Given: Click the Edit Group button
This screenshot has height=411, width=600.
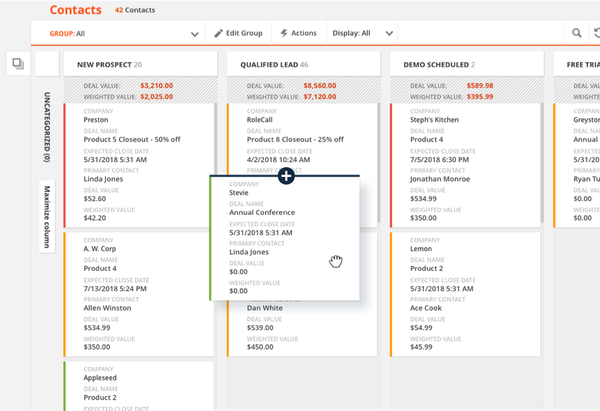Looking at the screenshot, I should [238, 33].
